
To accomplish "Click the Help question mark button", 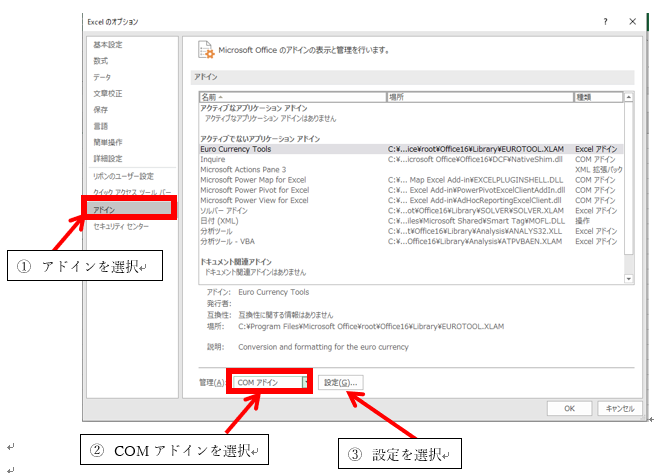I will (x=605, y=22).
